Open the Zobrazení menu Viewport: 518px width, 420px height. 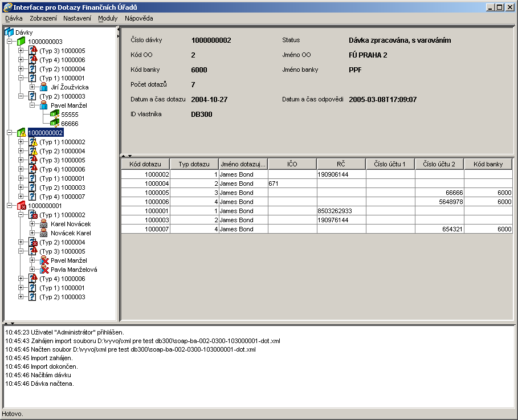[x=43, y=18]
